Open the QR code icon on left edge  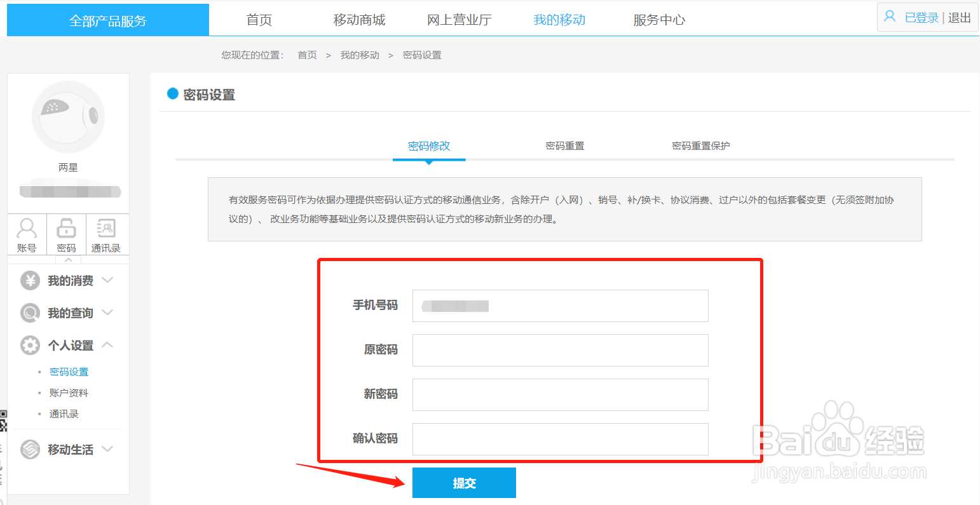[x=3, y=421]
